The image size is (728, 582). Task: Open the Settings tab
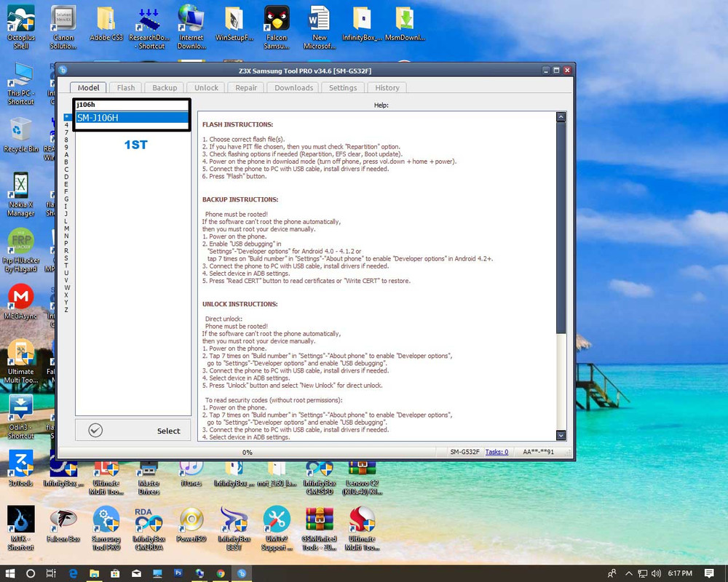pos(343,88)
